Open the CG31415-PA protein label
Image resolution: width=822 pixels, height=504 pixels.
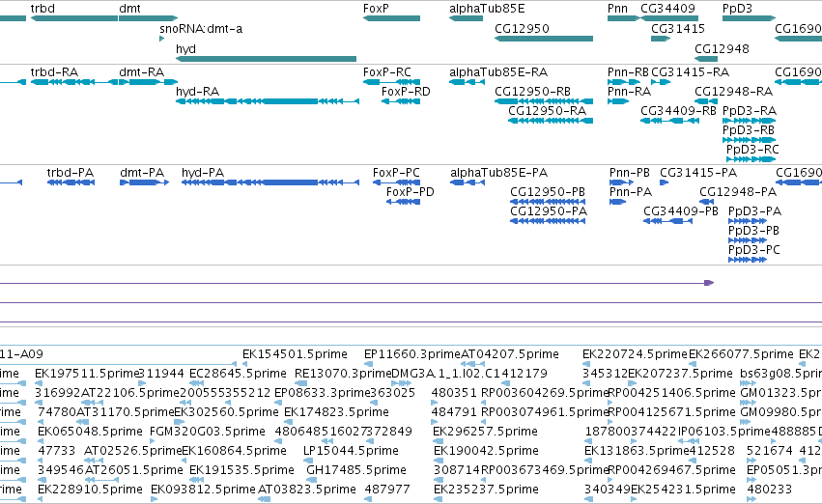point(698,173)
